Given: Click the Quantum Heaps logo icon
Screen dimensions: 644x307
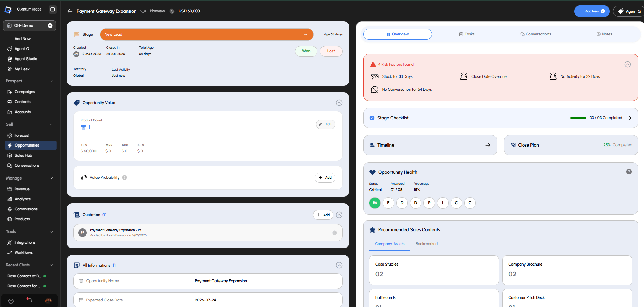Looking at the screenshot, I should point(8,10).
